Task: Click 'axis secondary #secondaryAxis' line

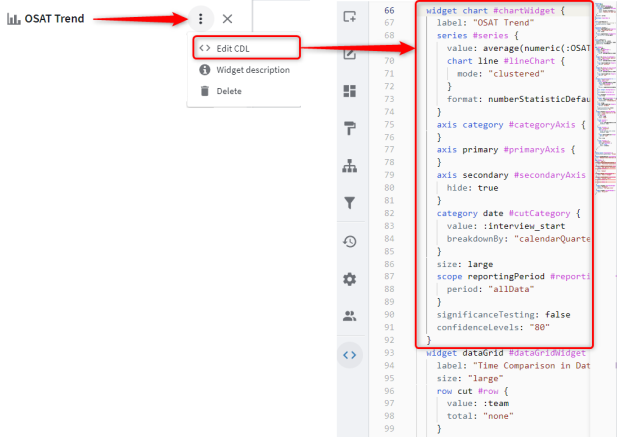Action: (x=511, y=175)
